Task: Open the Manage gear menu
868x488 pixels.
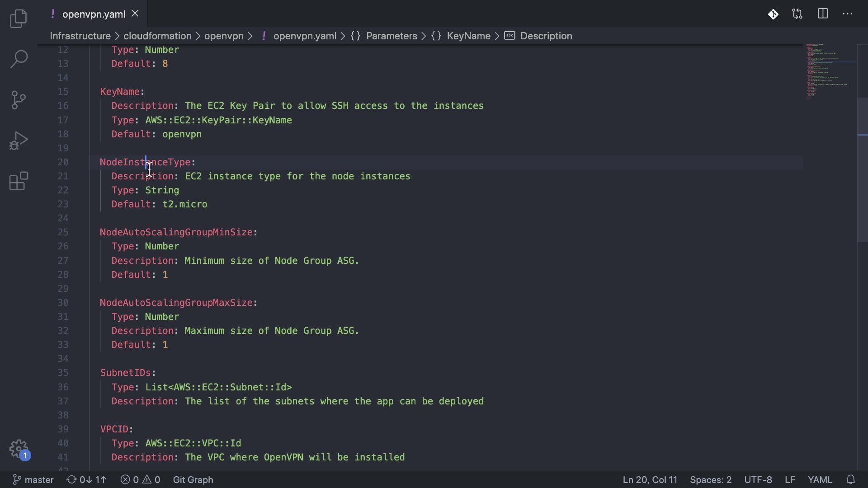Action: [x=19, y=449]
